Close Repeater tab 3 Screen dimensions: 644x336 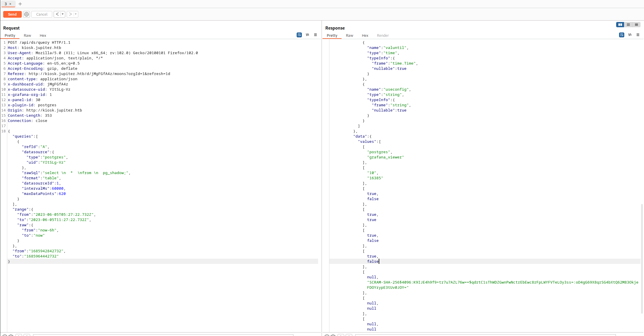10,4
